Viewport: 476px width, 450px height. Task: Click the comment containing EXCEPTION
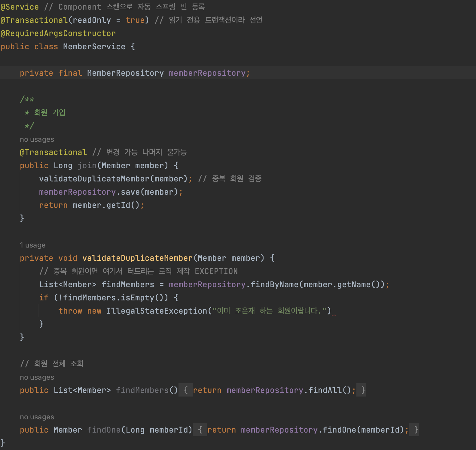(138, 271)
